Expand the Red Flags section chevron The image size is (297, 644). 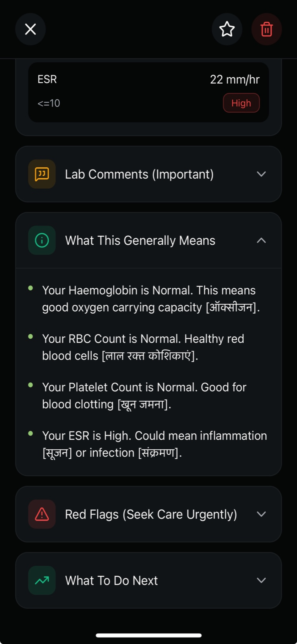[261, 514]
